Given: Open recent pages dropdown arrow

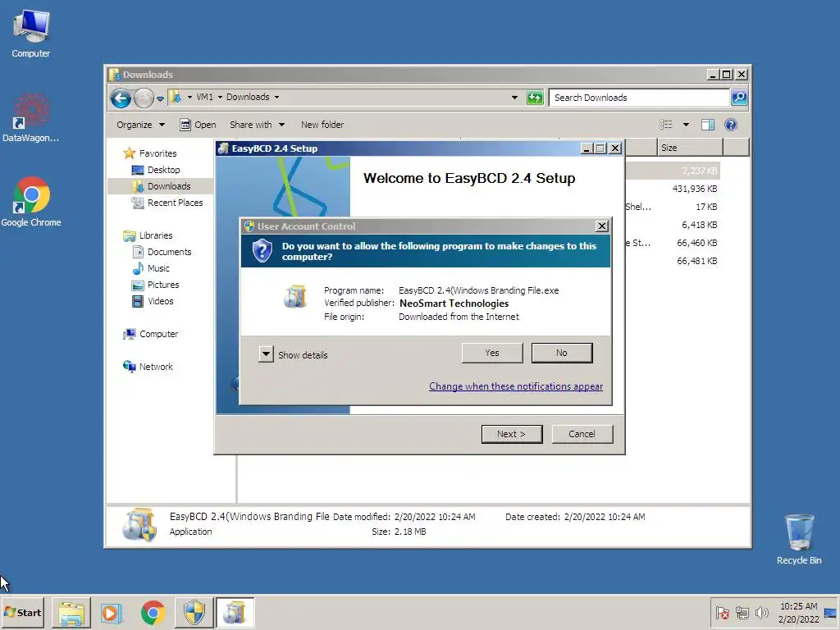Looking at the screenshot, I should [x=160, y=98].
